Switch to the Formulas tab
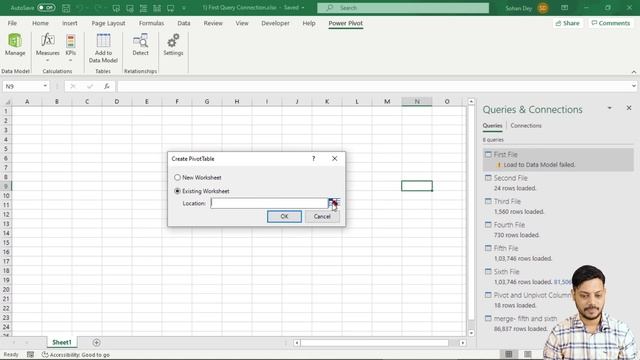The width and height of the screenshot is (640, 360). point(151,23)
